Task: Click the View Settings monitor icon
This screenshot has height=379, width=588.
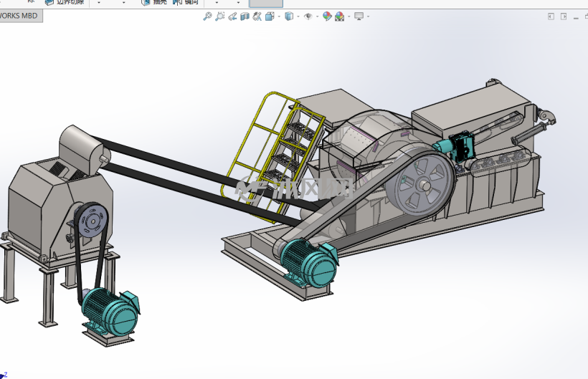Action: 359,16
